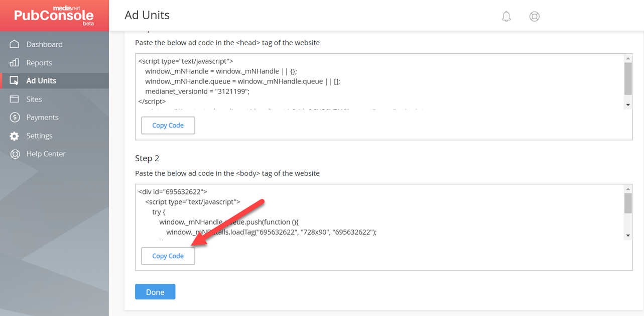Click the PubConsole logo

click(x=54, y=15)
